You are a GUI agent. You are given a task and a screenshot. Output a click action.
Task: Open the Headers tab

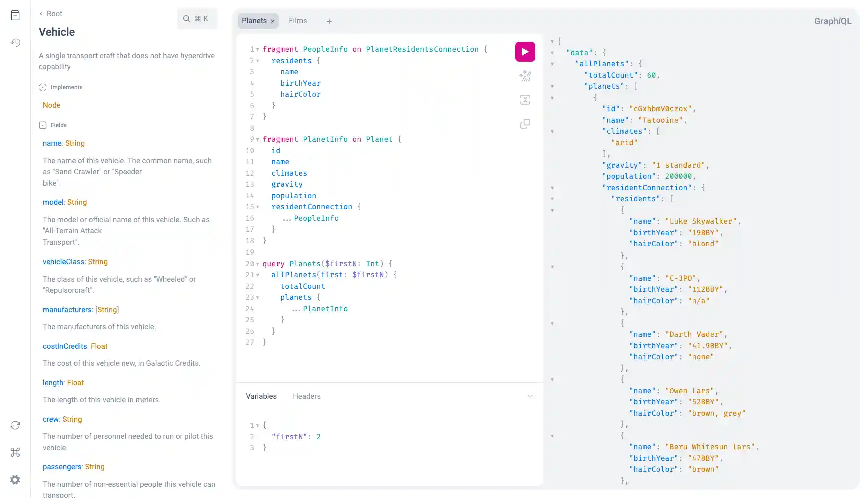(x=306, y=396)
